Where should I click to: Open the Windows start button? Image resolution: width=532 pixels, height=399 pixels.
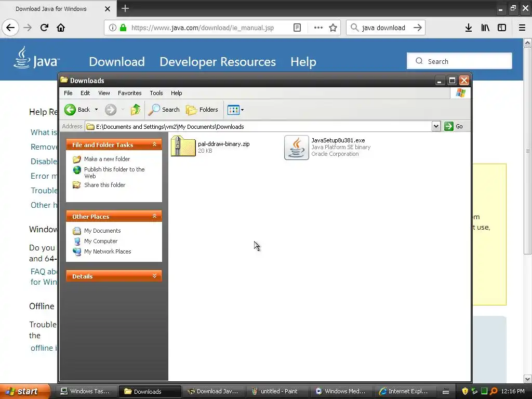[x=24, y=391]
